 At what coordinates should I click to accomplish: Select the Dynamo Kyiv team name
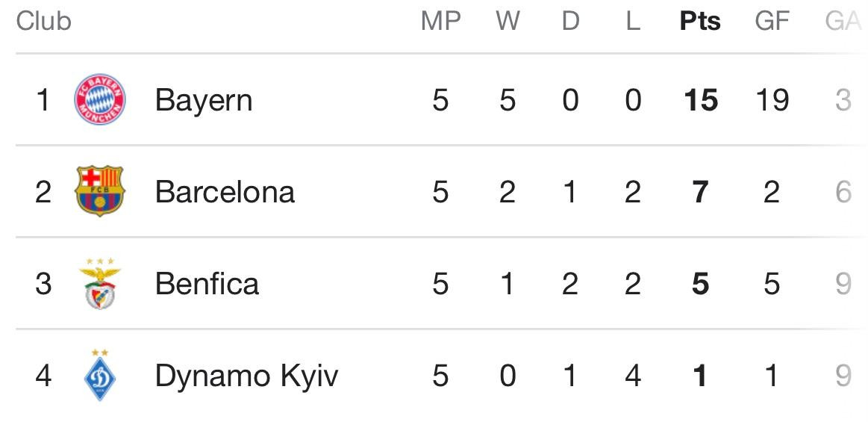point(246,375)
